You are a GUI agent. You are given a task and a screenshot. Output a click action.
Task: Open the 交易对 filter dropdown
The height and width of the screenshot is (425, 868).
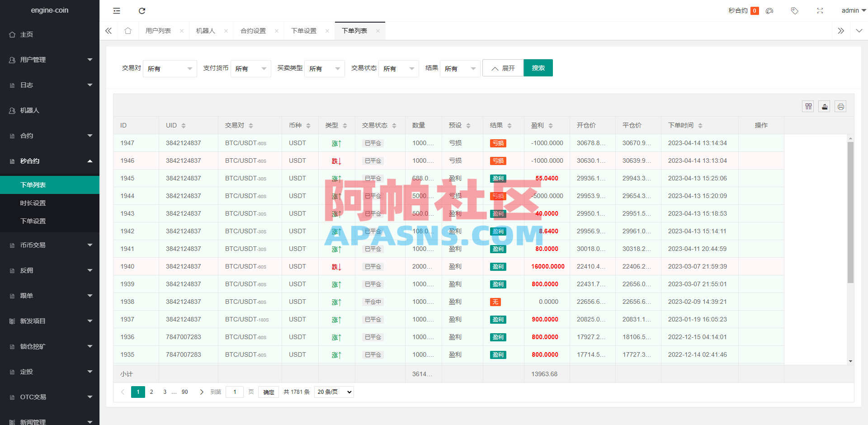click(x=170, y=68)
